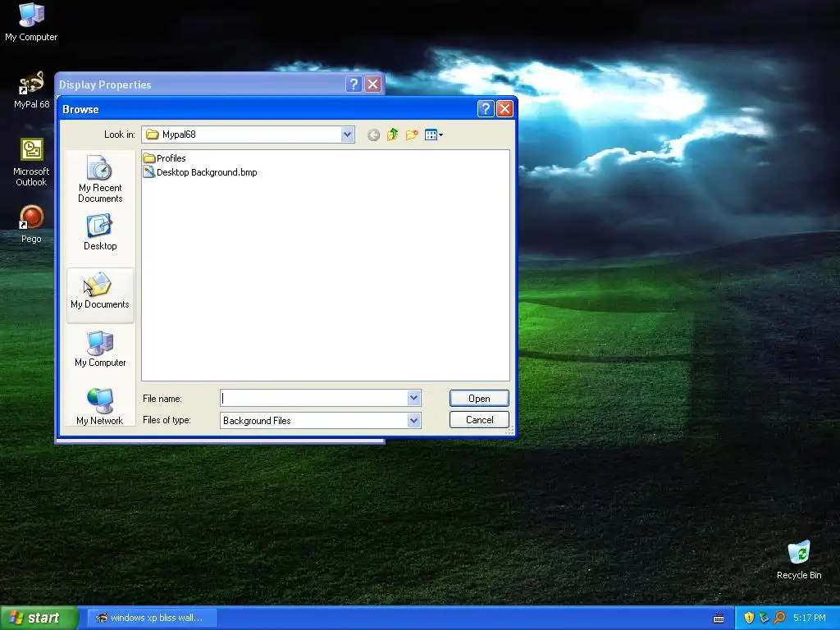
Task: Close the Browse dialog
Action: tap(504, 109)
